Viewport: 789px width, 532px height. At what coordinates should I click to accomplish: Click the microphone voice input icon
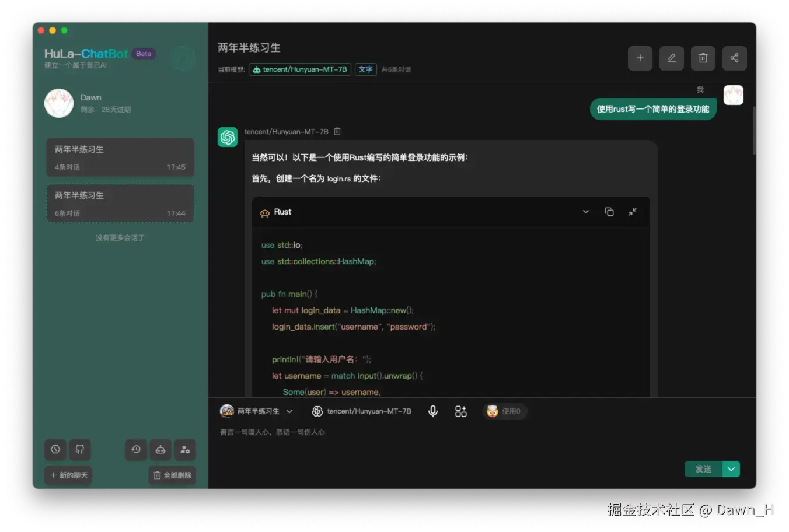tap(433, 411)
